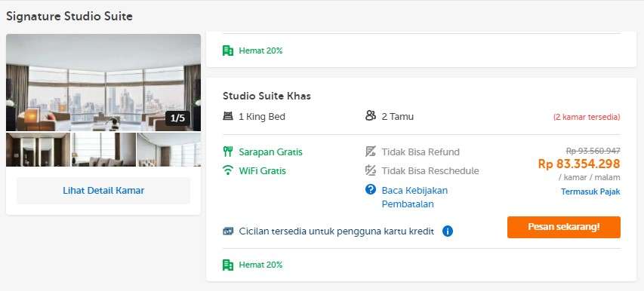
Task: Click the no-refund icon
Action: 371,152
